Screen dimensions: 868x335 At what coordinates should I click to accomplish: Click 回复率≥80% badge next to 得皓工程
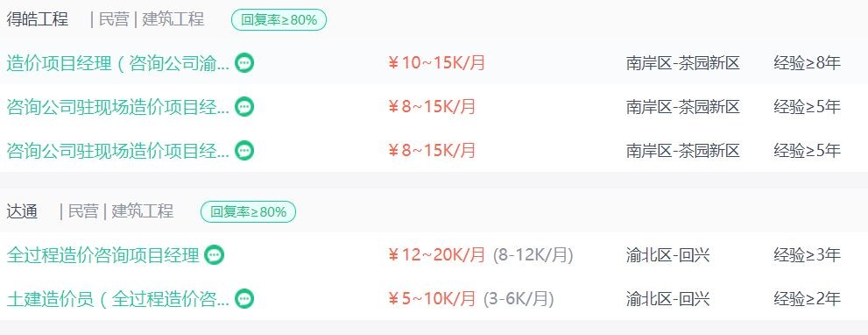point(279,20)
